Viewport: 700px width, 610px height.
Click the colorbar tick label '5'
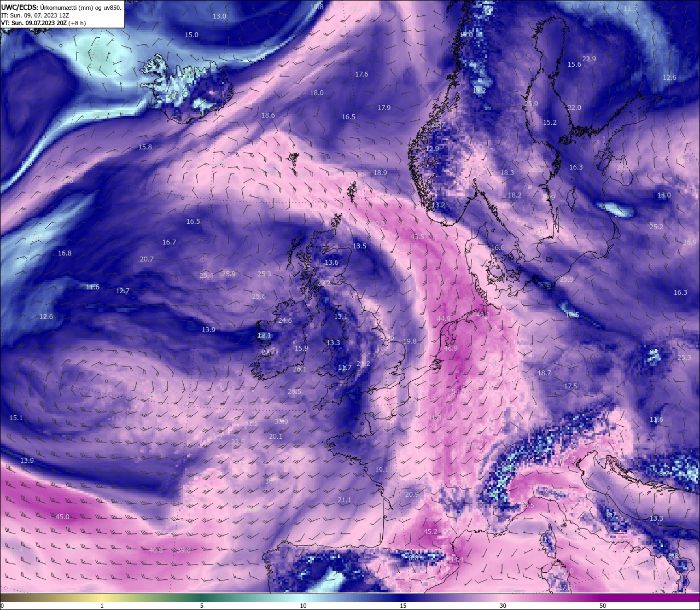[x=202, y=606]
